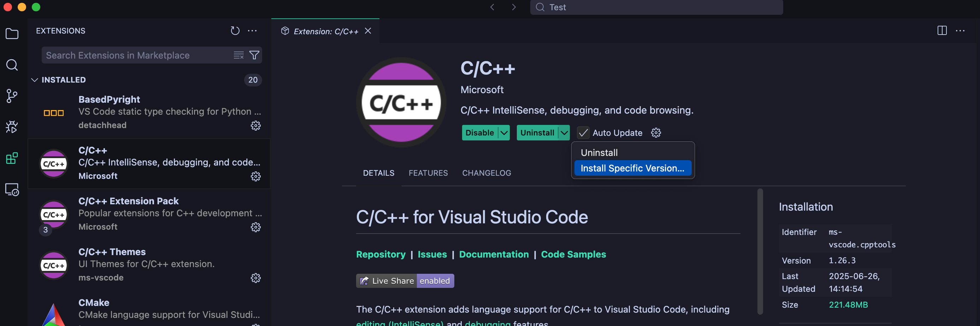The width and height of the screenshot is (980, 326).
Task: Open the Source Control view
Action: 12,96
